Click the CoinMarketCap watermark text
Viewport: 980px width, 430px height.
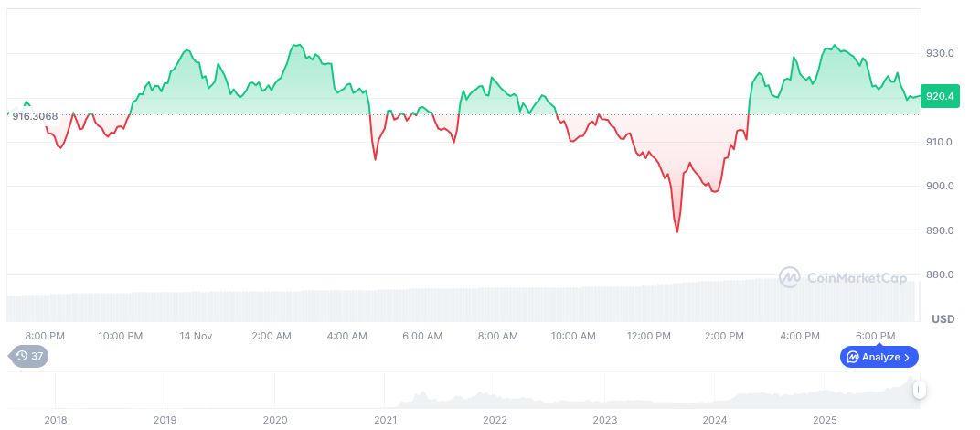click(856, 278)
